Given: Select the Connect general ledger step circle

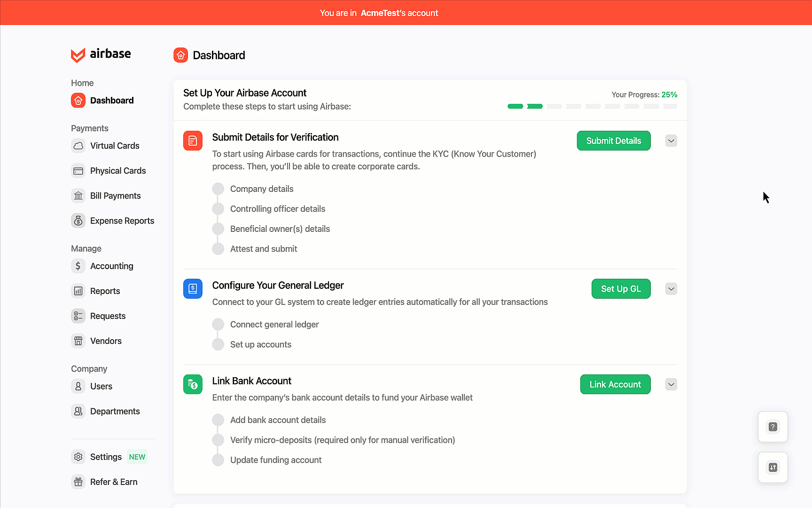Looking at the screenshot, I should click(218, 324).
